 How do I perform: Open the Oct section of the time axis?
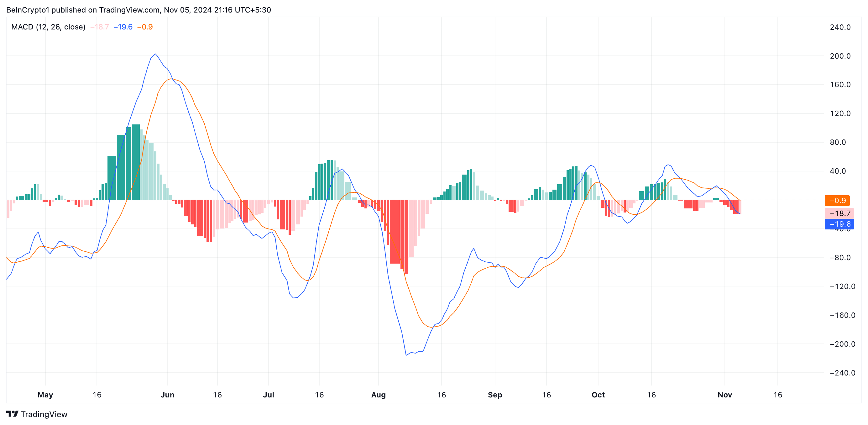599,395
